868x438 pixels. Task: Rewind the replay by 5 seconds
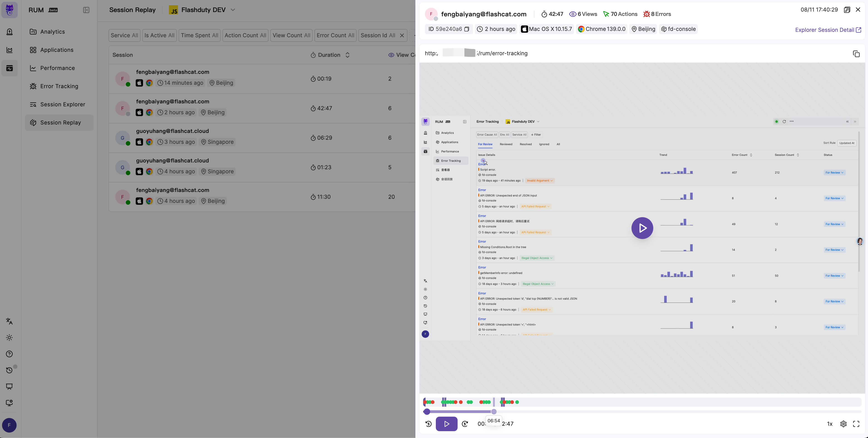click(x=428, y=424)
